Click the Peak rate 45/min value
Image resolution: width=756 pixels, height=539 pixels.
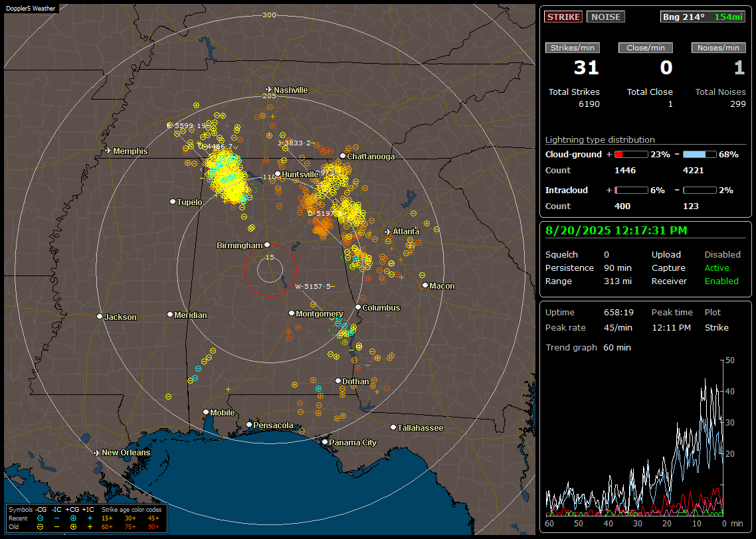click(618, 327)
